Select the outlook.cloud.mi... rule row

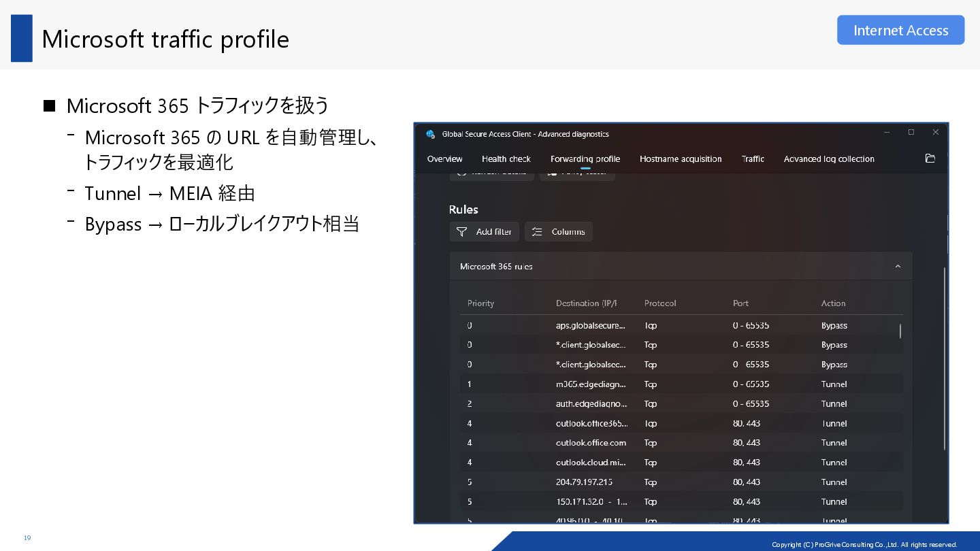point(681,463)
